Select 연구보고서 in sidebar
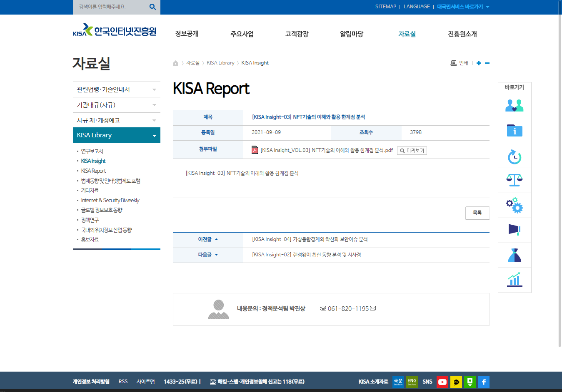The image size is (562, 392). 92,151
